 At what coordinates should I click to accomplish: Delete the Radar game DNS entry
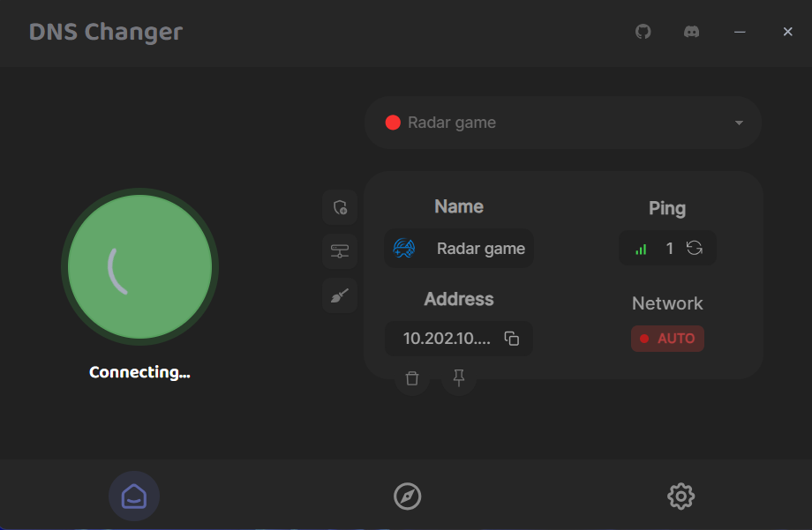coord(411,377)
